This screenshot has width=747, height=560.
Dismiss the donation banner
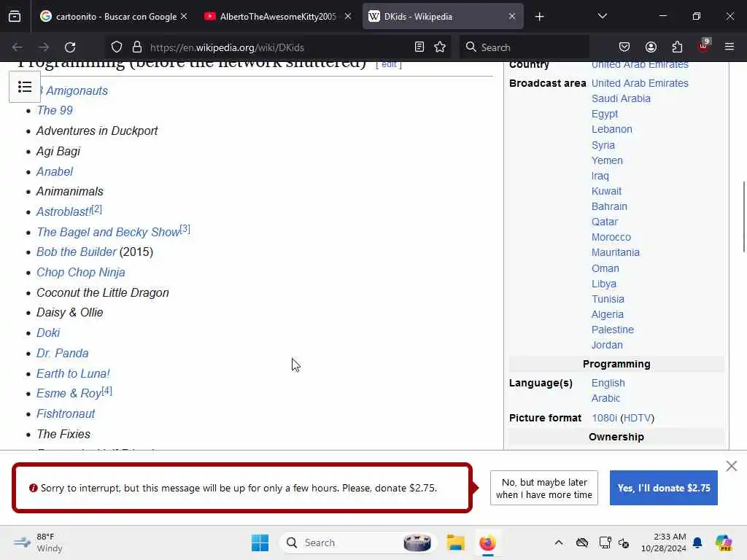click(731, 466)
